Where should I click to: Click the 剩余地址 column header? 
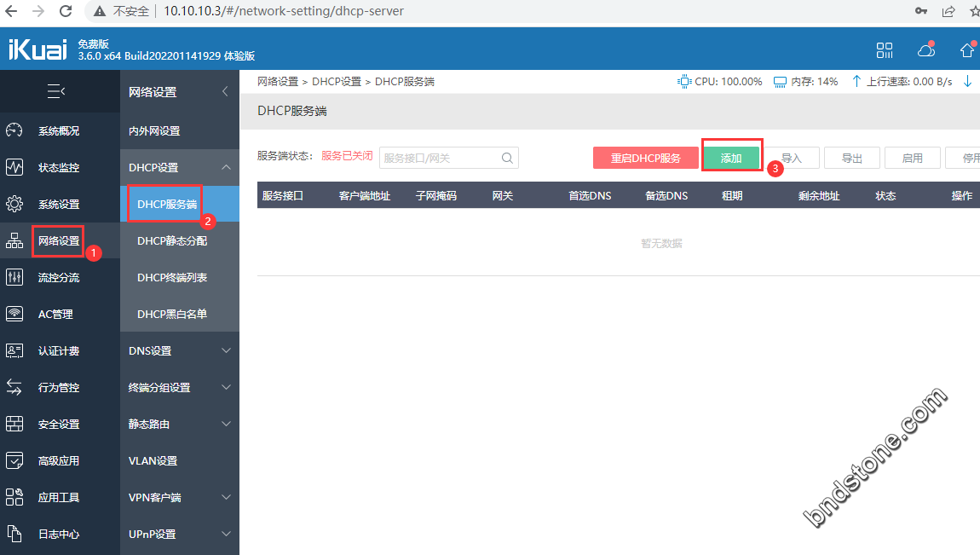coord(819,195)
